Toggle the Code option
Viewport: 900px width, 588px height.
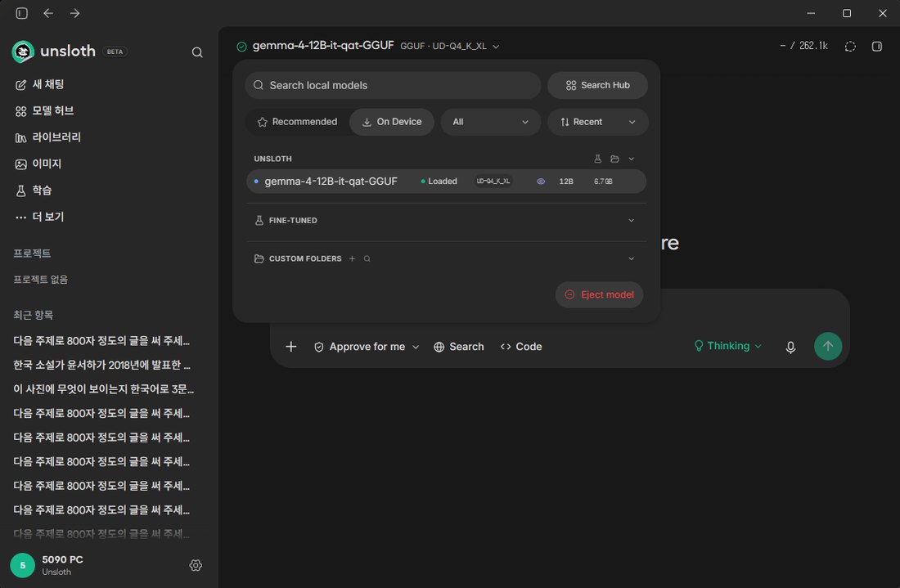coord(521,347)
